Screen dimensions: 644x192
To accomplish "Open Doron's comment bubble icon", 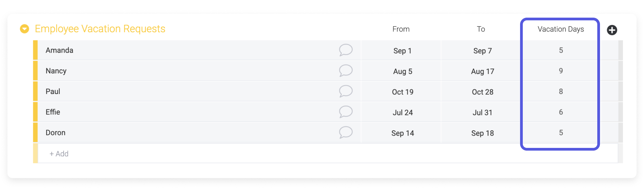I will point(346,133).
